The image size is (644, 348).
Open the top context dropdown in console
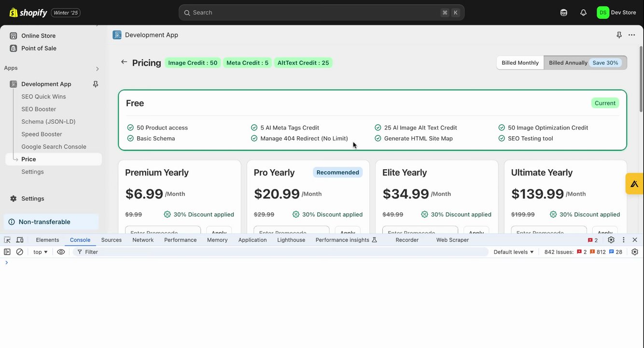tap(41, 252)
